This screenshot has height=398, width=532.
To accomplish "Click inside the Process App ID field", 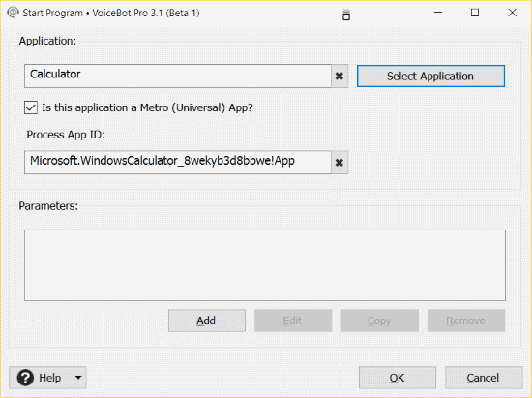I will pyautogui.click(x=178, y=163).
